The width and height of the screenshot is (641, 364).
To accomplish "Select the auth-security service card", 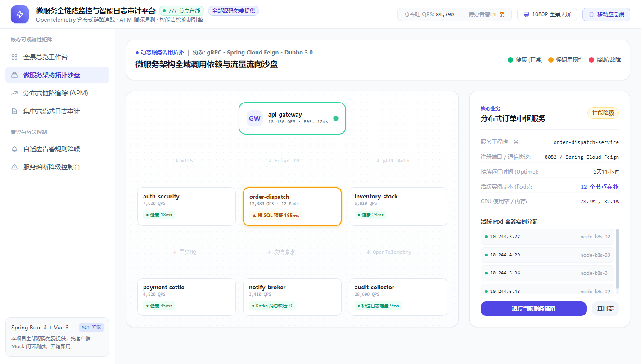I will point(186,207).
